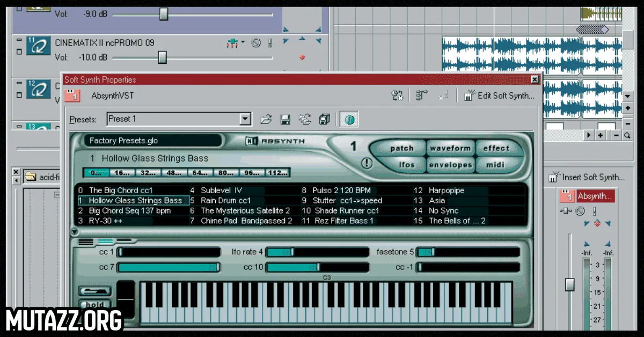644x337 pixels.
Task: Open preset file with the folder icon
Action: (265, 119)
